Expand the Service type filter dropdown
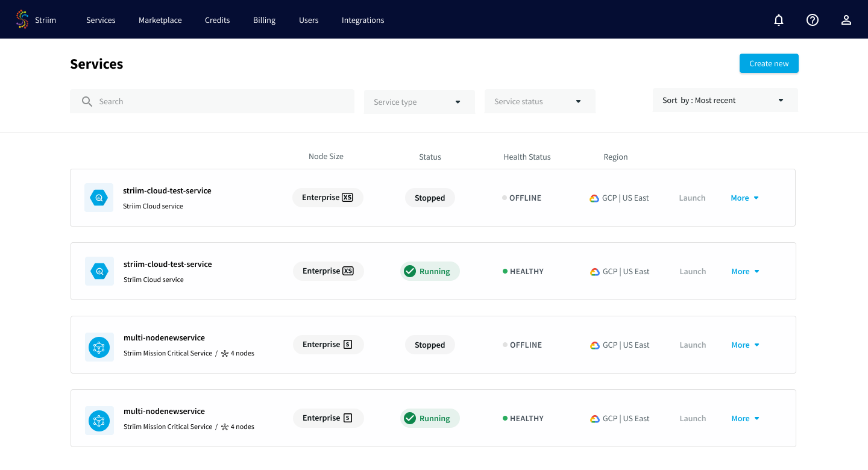The height and width of the screenshot is (470, 868). click(420, 102)
